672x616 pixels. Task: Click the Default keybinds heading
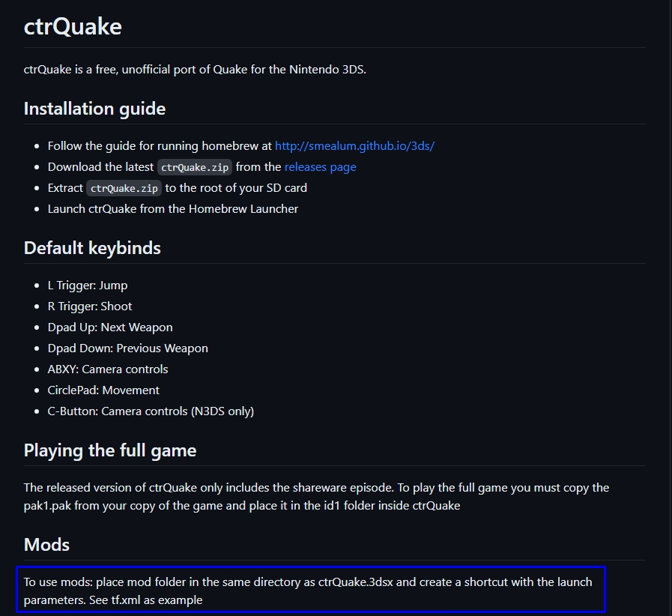click(92, 248)
